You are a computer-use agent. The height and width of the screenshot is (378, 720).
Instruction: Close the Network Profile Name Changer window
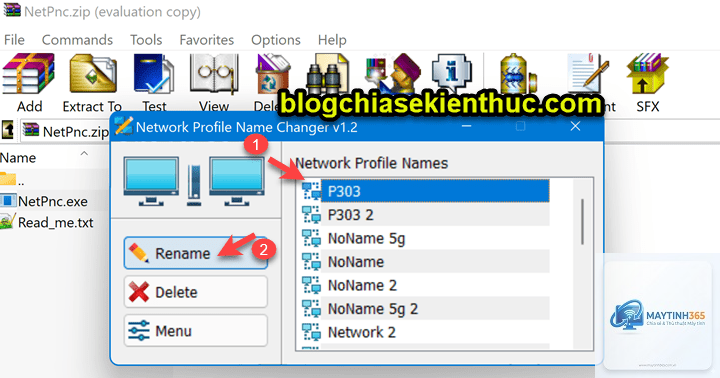(x=575, y=126)
